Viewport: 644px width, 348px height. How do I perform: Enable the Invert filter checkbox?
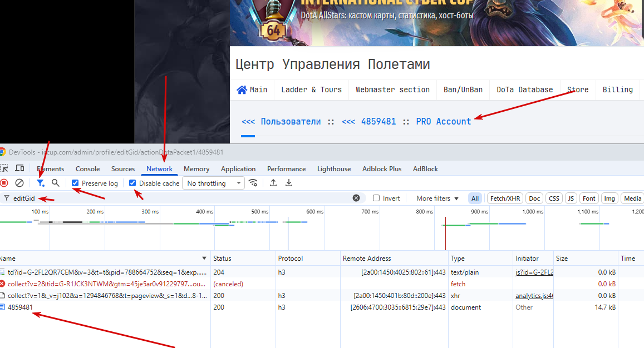pyautogui.click(x=376, y=198)
